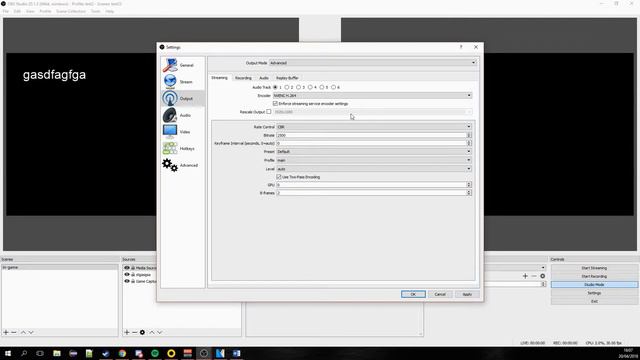The image size is (640, 360).
Task: Open the Encoder dropdown
Action: [x=372, y=96]
